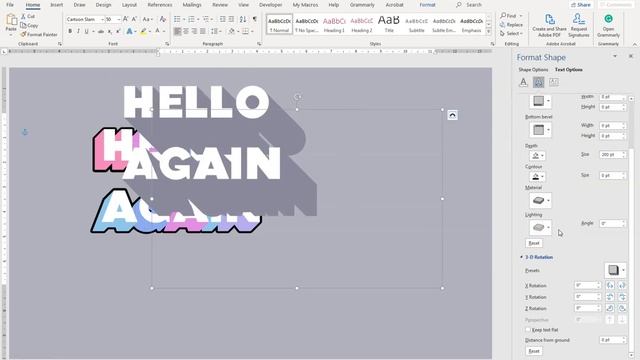Increase the paragraph indent
Screen dimensions: 640x360
click(231, 19)
